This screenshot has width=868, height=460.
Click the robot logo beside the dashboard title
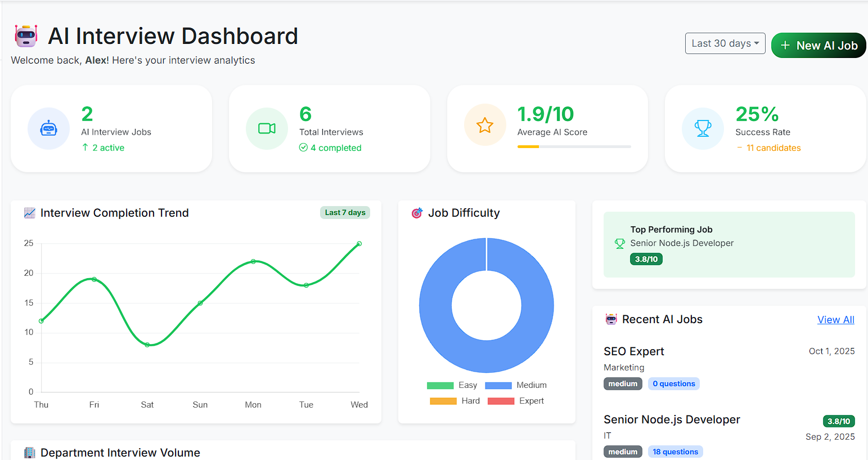[26, 36]
